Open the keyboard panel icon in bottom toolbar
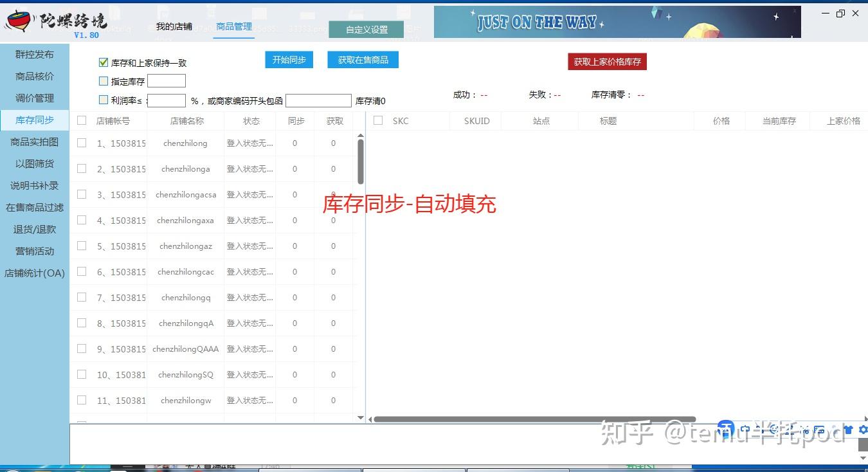The image size is (868, 472). tap(819, 428)
